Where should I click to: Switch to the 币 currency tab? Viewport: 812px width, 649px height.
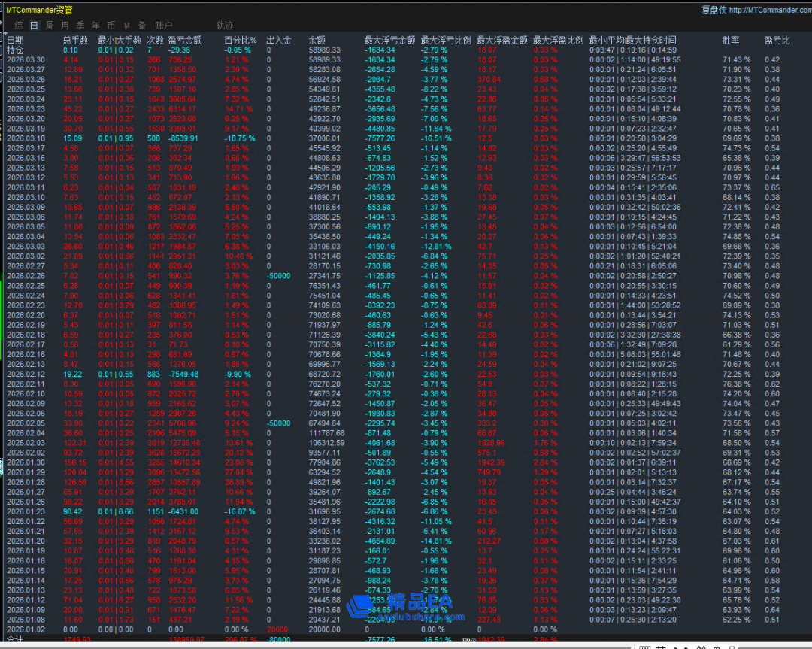click(111, 26)
